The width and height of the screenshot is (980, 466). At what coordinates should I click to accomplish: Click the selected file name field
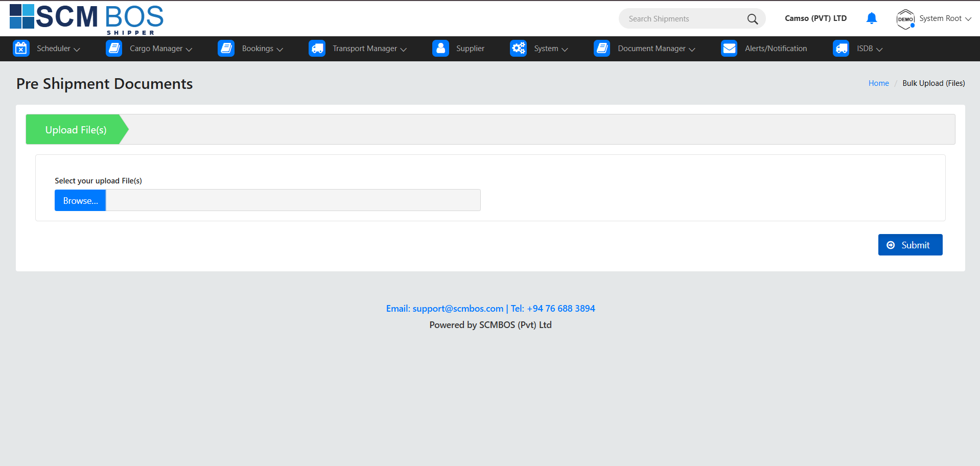click(293, 200)
